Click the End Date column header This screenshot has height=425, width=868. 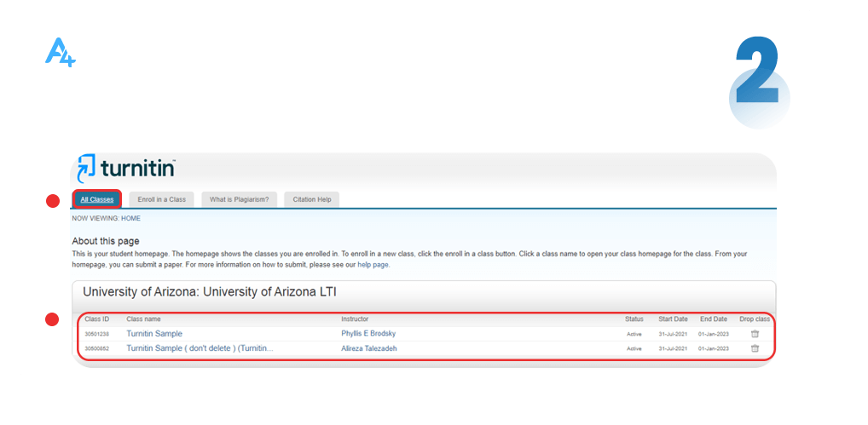[x=714, y=319]
